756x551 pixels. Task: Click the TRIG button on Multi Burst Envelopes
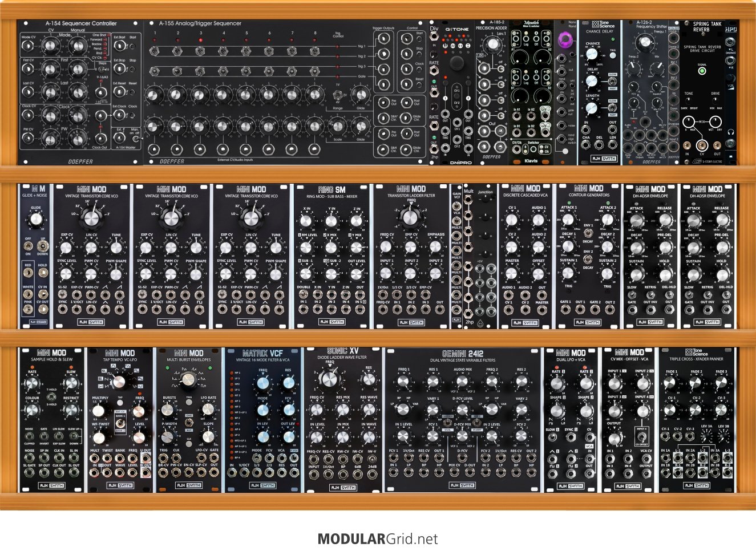pyautogui.click(x=189, y=403)
